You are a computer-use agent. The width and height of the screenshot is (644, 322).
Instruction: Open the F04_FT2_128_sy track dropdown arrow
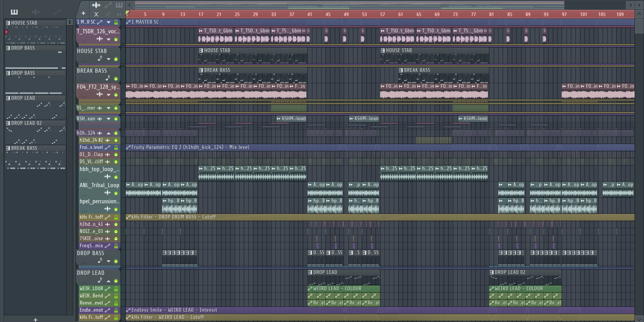point(108,95)
